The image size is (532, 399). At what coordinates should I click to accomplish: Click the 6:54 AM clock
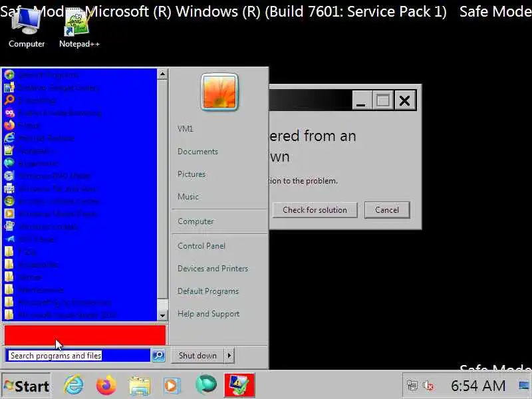477,386
